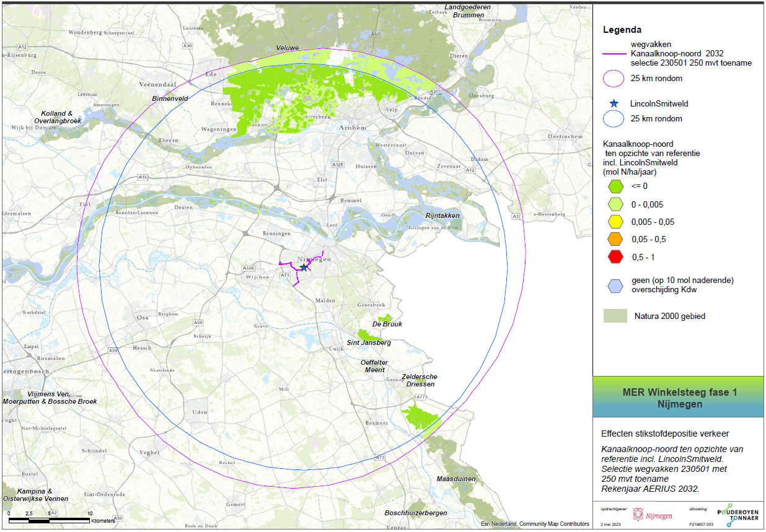
Task: Click the Sint Jansberg map label
Action: (369, 342)
